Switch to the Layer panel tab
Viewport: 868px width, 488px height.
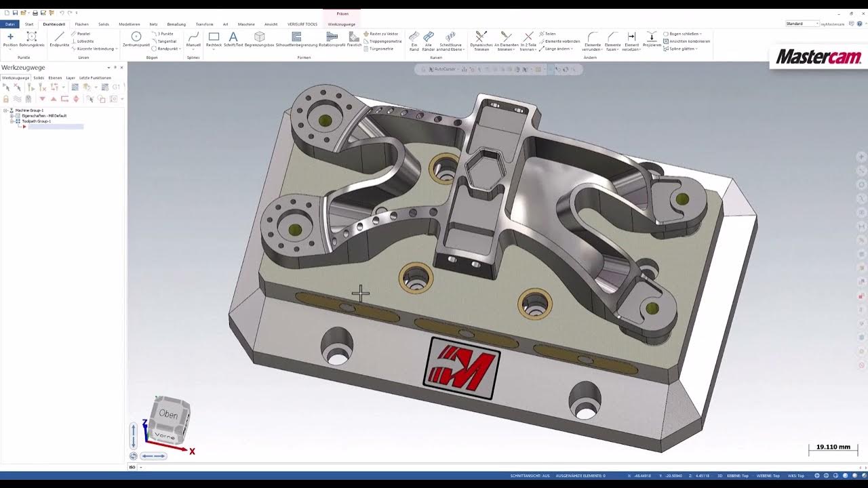click(x=71, y=78)
